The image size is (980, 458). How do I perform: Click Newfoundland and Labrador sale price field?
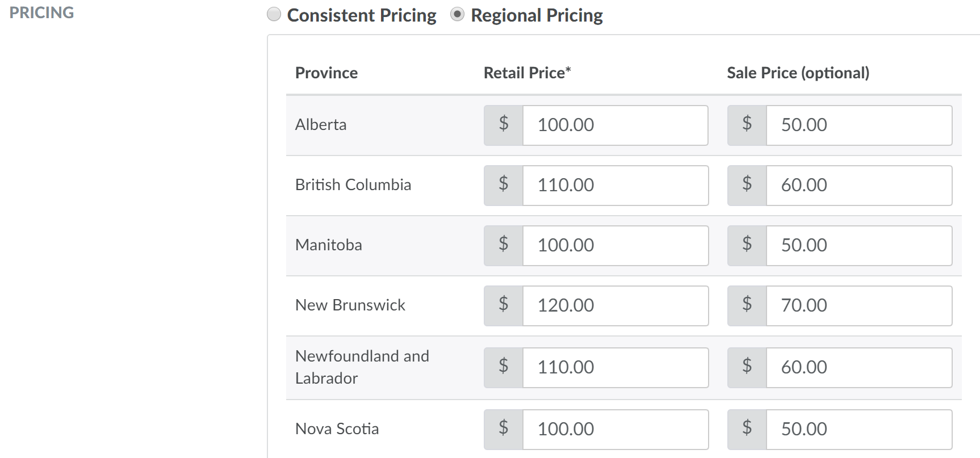[x=858, y=367]
